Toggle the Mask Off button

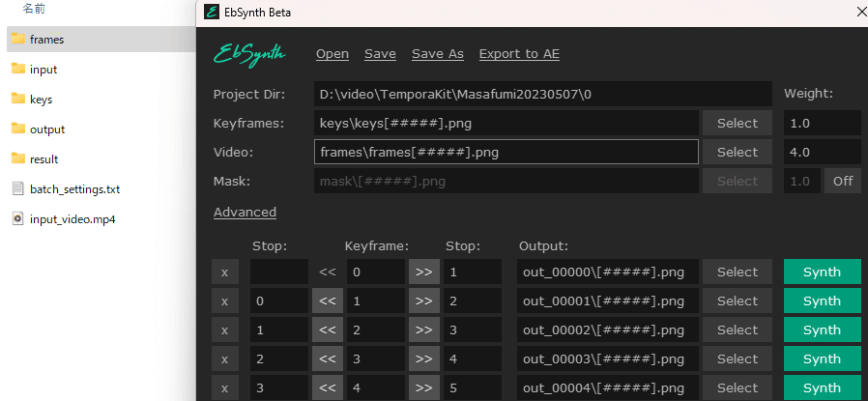coord(843,181)
